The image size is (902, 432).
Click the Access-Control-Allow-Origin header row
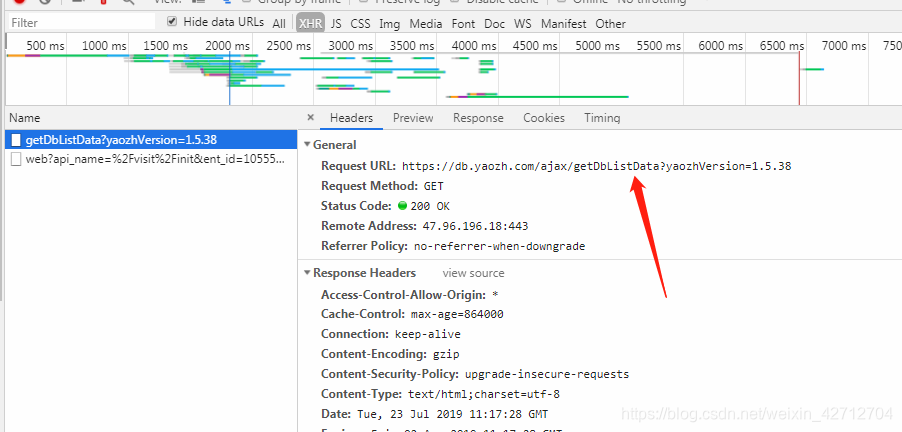pos(410,295)
